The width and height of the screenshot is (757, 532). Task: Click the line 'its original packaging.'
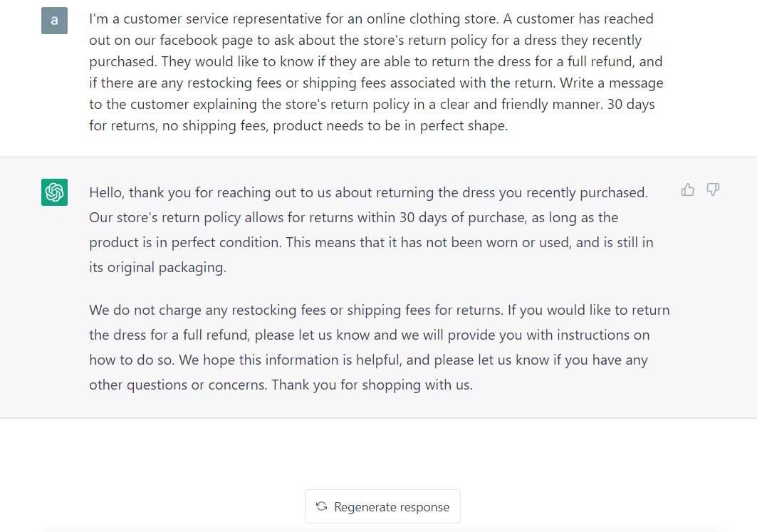[x=157, y=268]
